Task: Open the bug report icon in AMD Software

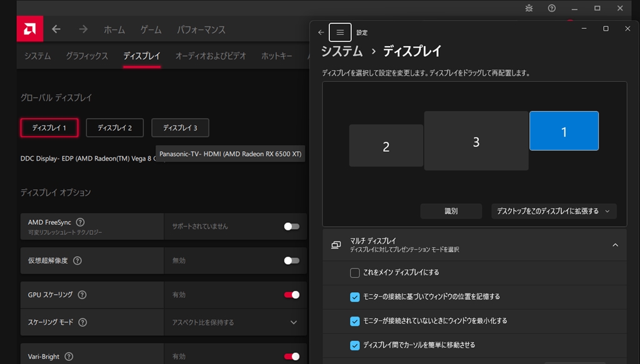Action: tap(529, 8)
